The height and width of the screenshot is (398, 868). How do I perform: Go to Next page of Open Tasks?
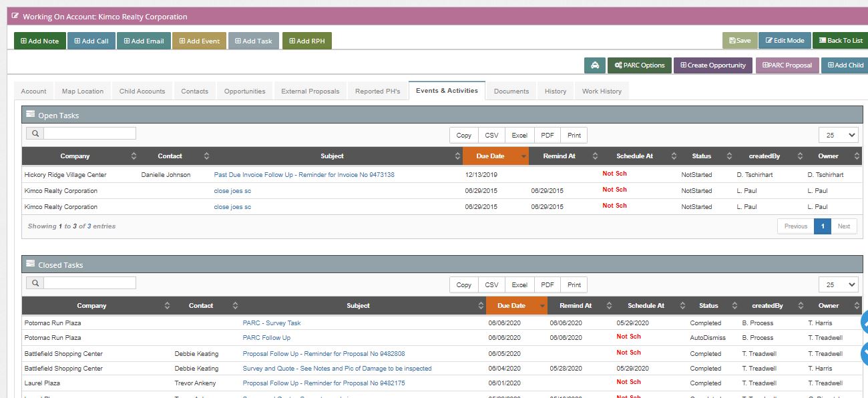[844, 226]
